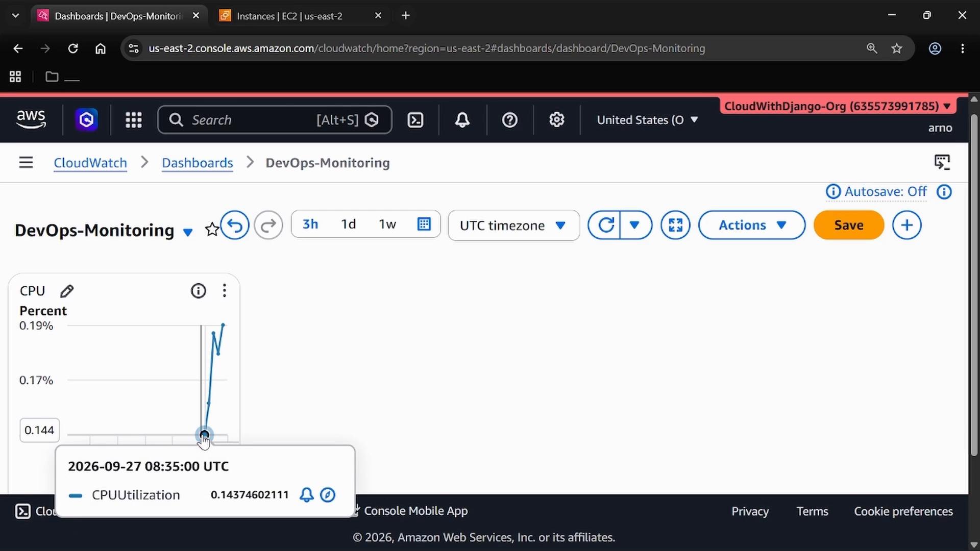This screenshot has height=551, width=980.
Task: Edit the CPU widget title pencil
Action: (x=67, y=291)
